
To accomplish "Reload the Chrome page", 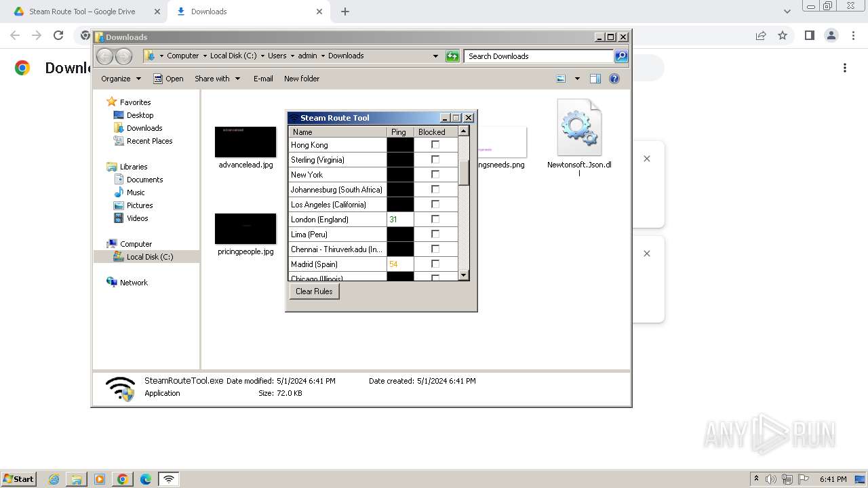I will pos(58,35).
